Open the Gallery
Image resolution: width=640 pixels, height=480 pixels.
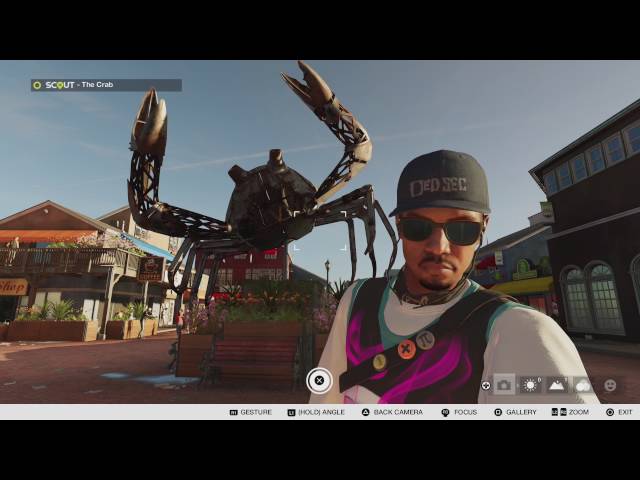click(515, 412)
